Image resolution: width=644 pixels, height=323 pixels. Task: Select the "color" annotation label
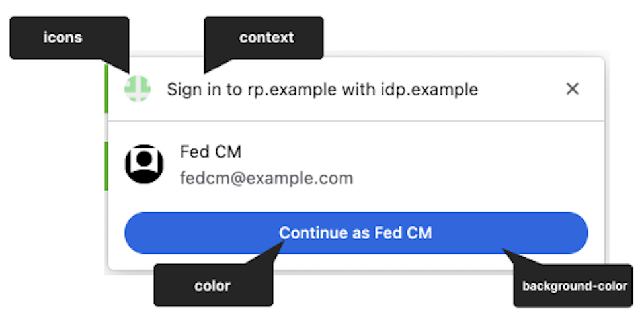pos(213,286)
